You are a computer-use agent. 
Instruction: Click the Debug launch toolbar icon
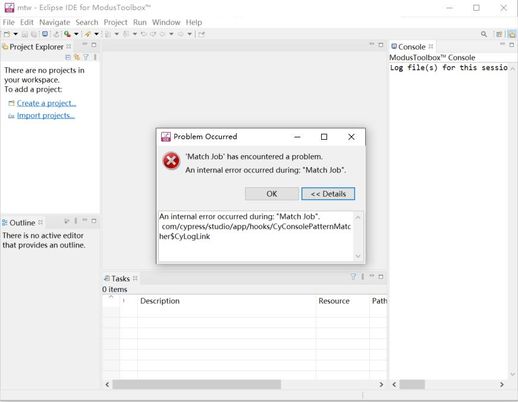[x=67, y=34]
